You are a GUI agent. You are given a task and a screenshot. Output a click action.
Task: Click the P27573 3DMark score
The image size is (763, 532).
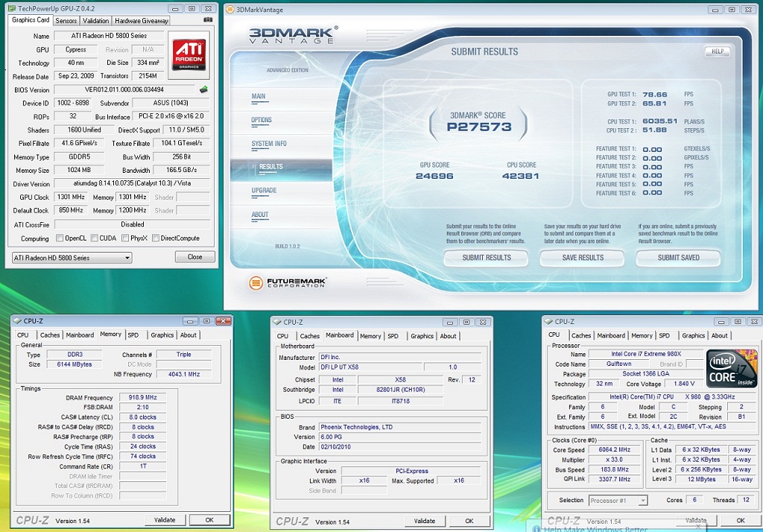pyautogui.click(x=479, y=127)
